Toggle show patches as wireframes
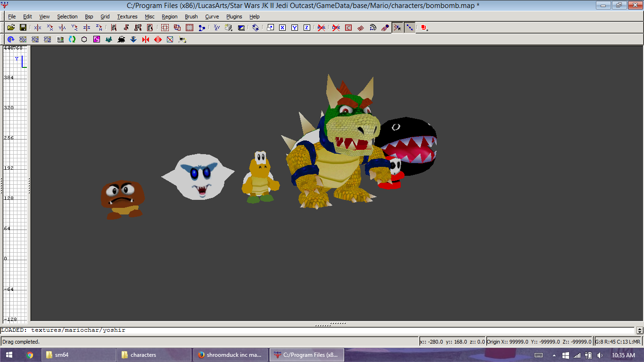The height and width of the screenshot is (362, 644). 361,28
